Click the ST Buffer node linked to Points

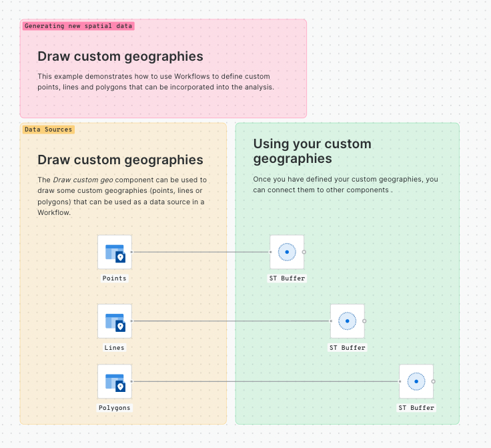[287, 252]
